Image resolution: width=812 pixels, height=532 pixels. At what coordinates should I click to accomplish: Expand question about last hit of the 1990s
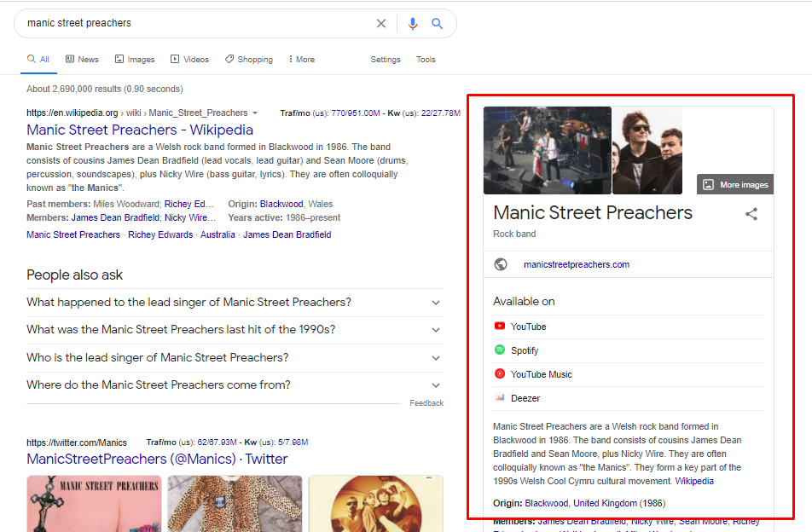(235, 330)
